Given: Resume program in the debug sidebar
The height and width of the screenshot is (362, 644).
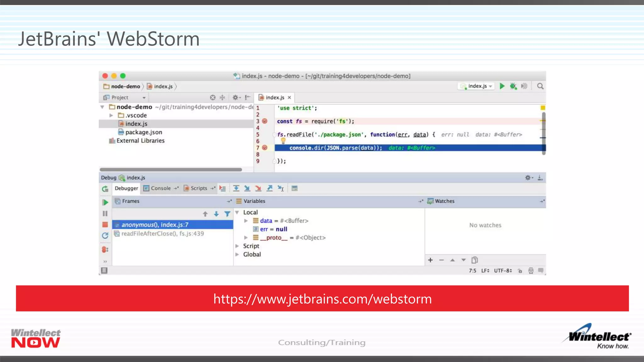Looking at the screenshot, I should (x=105, y=202).
